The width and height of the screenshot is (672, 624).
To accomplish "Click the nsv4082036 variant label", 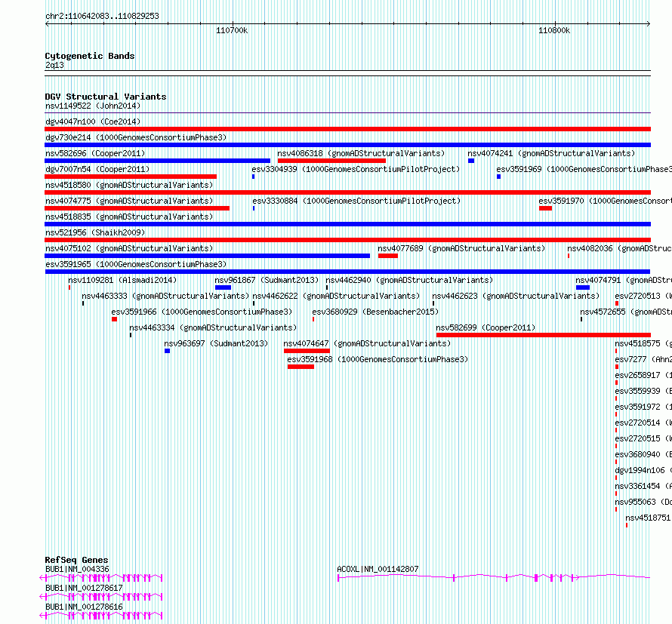I will click(619, 248).
